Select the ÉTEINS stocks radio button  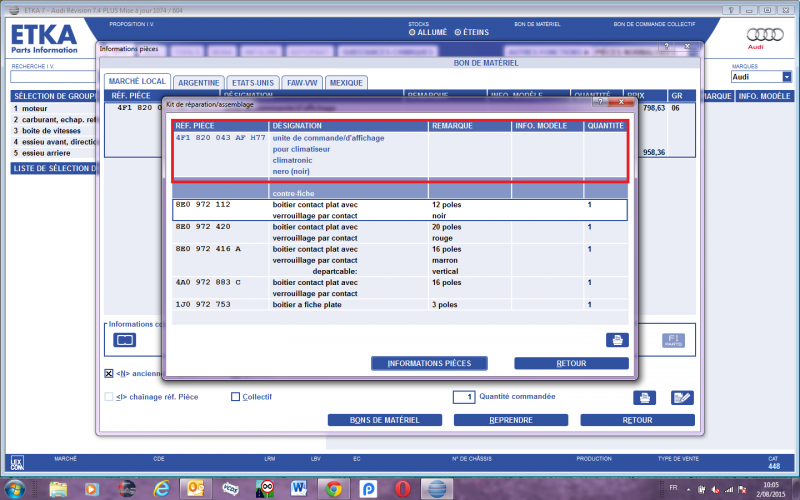(x=458, y=32)
